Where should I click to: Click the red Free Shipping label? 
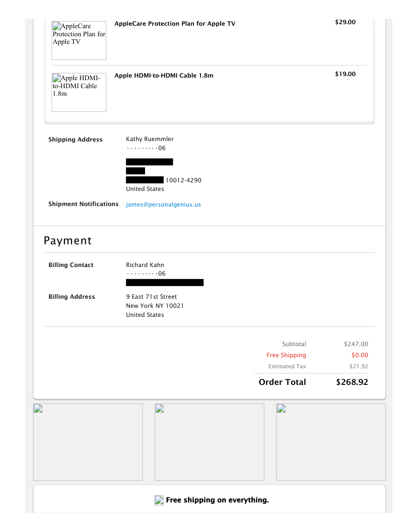286,355
